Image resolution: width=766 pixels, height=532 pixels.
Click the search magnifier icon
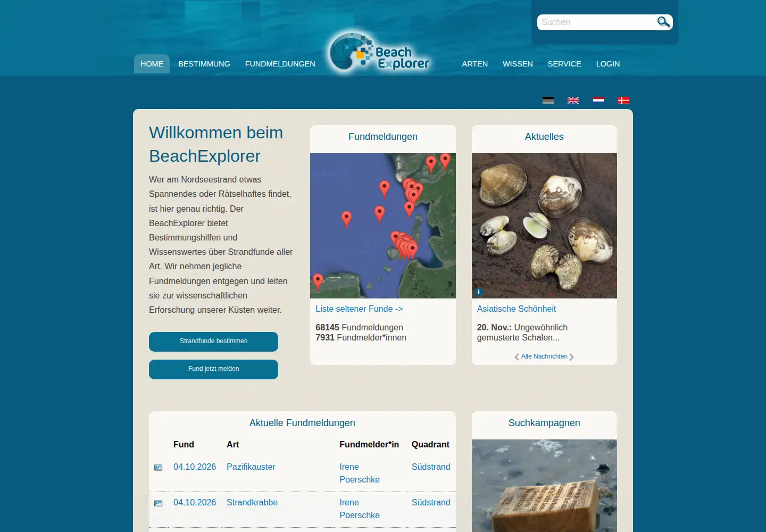(663, 22)
